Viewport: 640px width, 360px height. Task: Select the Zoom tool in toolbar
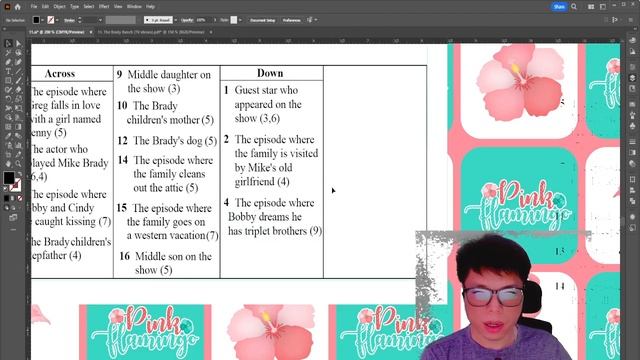(18, 164)
